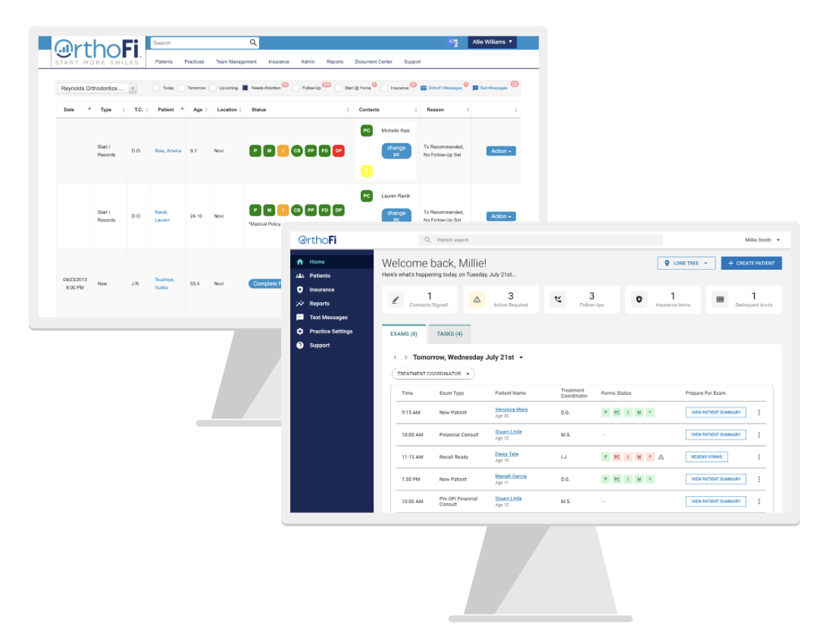Screen dimensions: 832x644
Task: Click the magnifier in the Patient search bar
Action: [427, 239]
